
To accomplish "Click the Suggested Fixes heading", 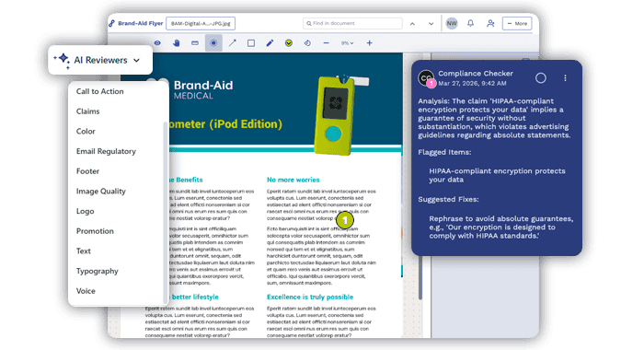I will click(449, 200).
